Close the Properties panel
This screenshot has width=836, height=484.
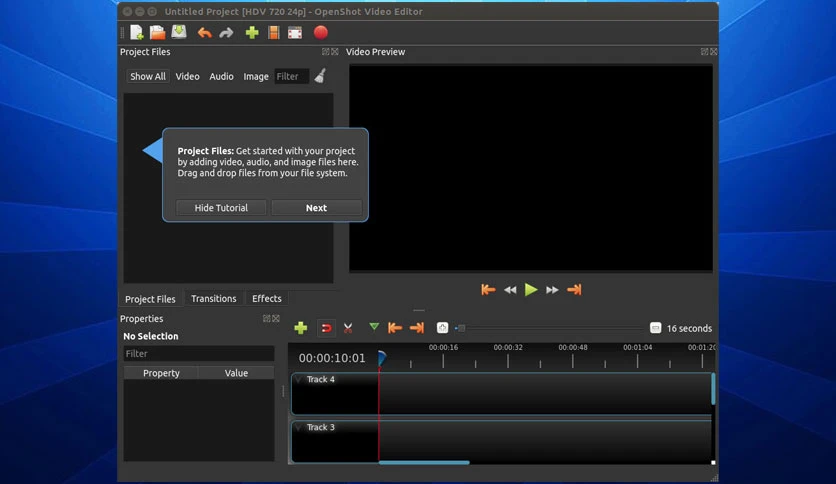[276, 318]
